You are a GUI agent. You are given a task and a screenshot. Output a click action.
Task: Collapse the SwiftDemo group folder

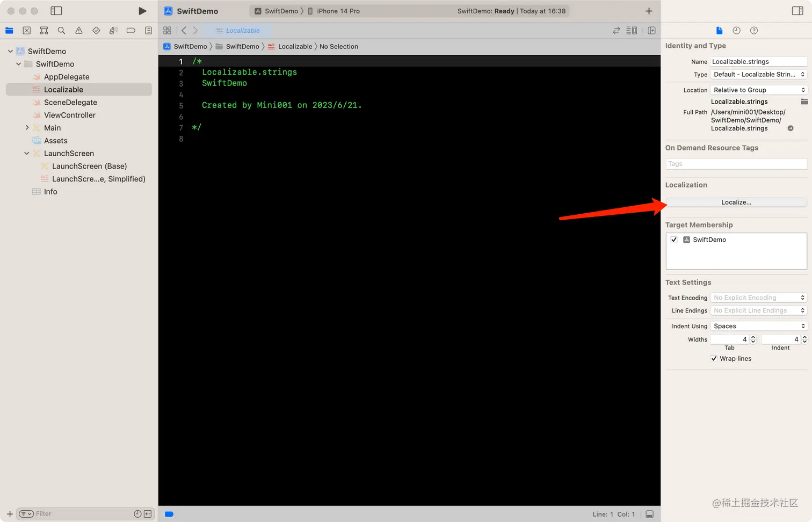point(19,64)
